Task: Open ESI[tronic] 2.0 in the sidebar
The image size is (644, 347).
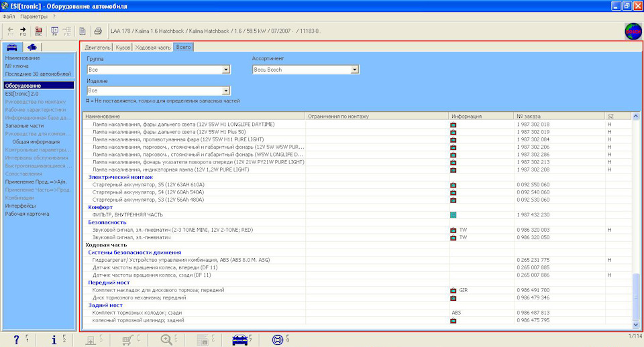Action: 21,94
